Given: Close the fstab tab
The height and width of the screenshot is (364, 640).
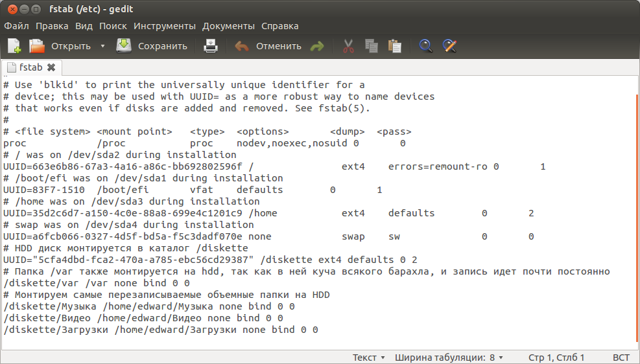Looking at the screenshot, I should 51,67.
